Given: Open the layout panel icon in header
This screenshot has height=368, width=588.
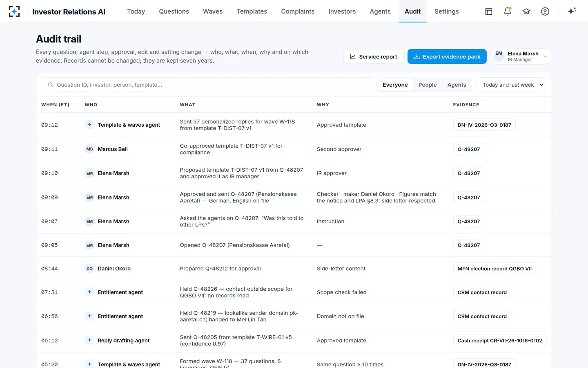Looking at the screenshot, I should click(489, 11).
